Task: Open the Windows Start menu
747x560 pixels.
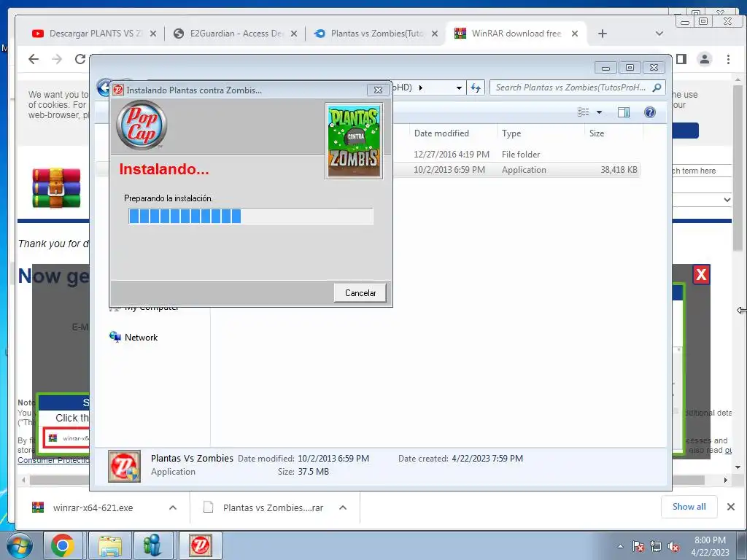Action: coord(19,545)
